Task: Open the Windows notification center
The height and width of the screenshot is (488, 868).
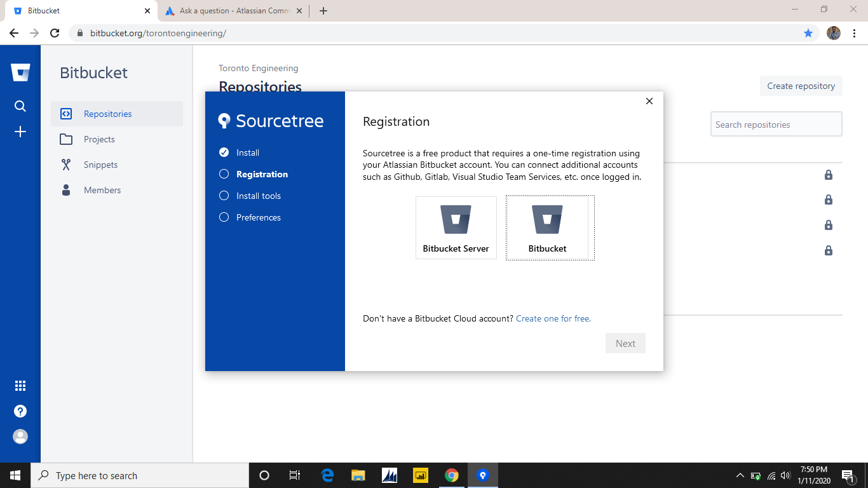Action: (x=848, y=475)
